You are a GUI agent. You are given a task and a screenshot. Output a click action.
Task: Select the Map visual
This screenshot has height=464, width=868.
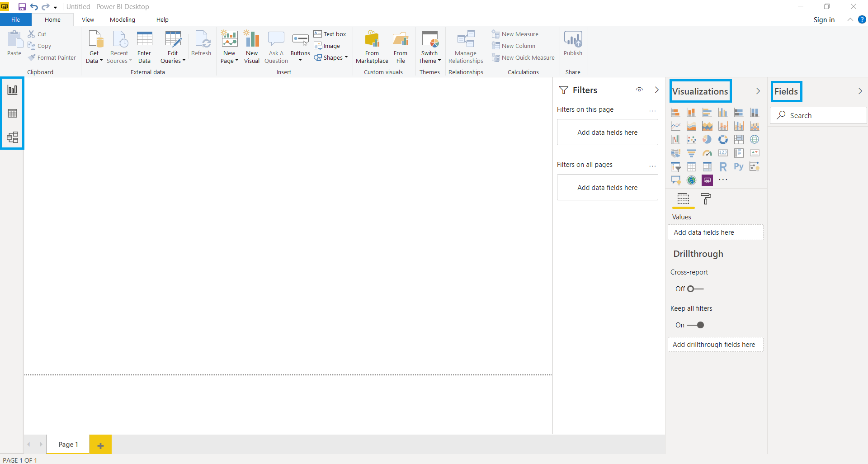(755, 140)
